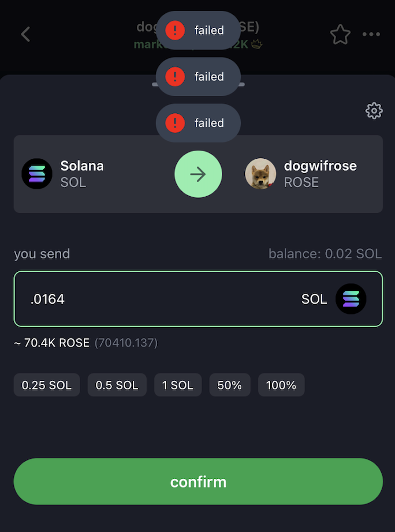Choose the 0.5 SOL preset amount
This screenshot has height=532, width=395.
tap(117, 385)
